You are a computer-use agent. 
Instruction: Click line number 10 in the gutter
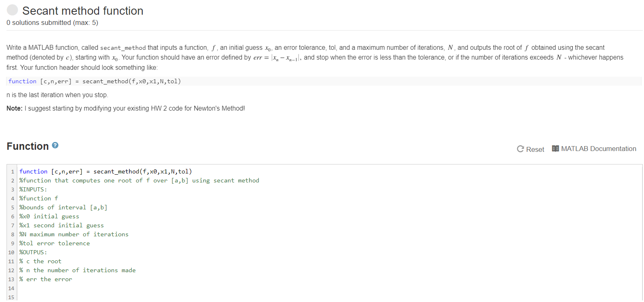[x=11, y=252]
